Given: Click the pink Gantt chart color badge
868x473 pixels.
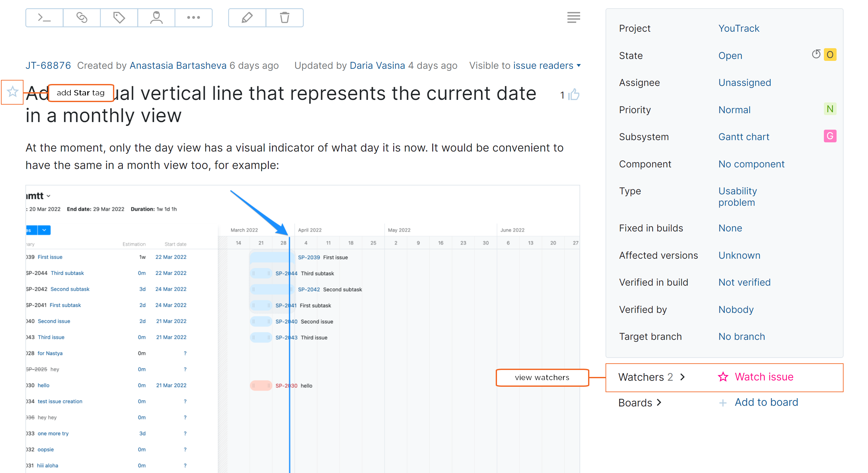Looking at the screenshot, I should (x=830, y=136).
